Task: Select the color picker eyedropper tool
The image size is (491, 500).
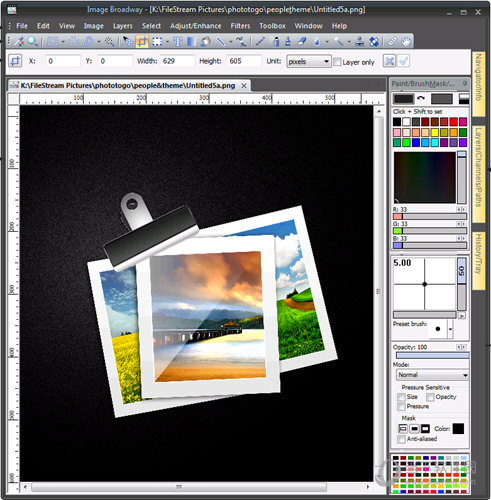Action: click(19, 42)
